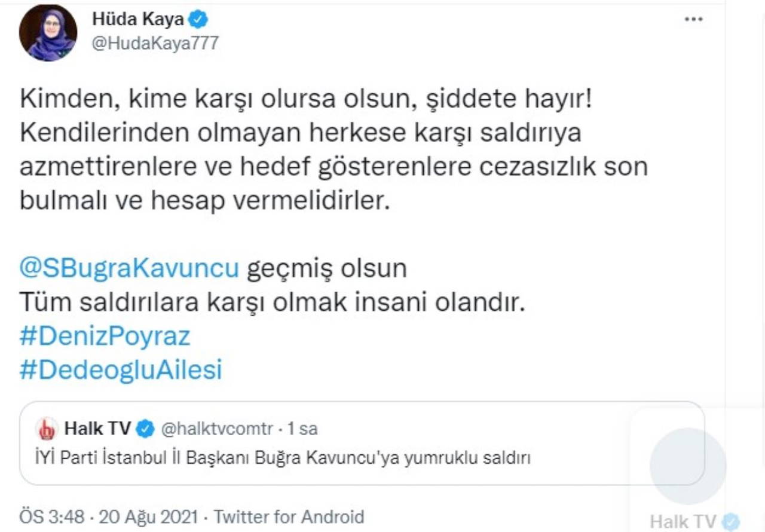Open the @halktvcomtr handle
Screen dimensions: 765x532
point(218,429)
